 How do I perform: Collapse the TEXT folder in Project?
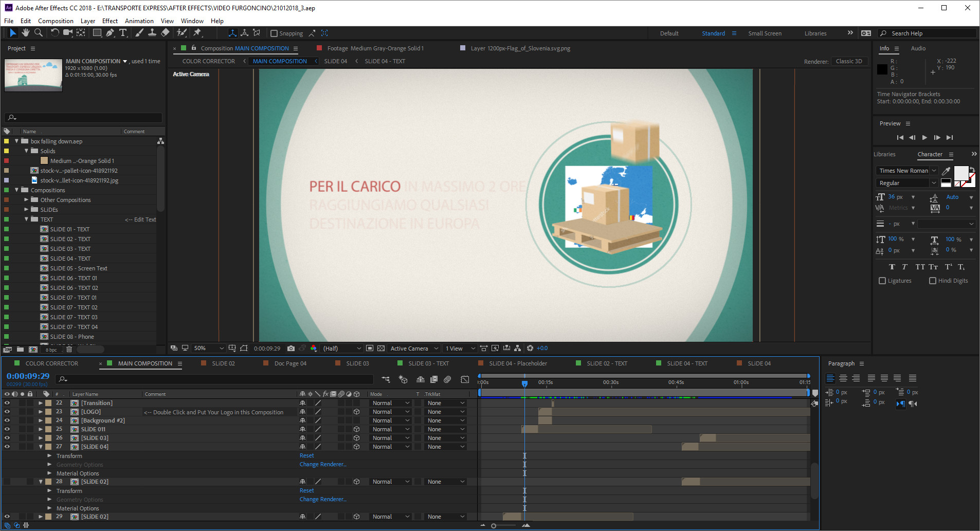[27, 219]
